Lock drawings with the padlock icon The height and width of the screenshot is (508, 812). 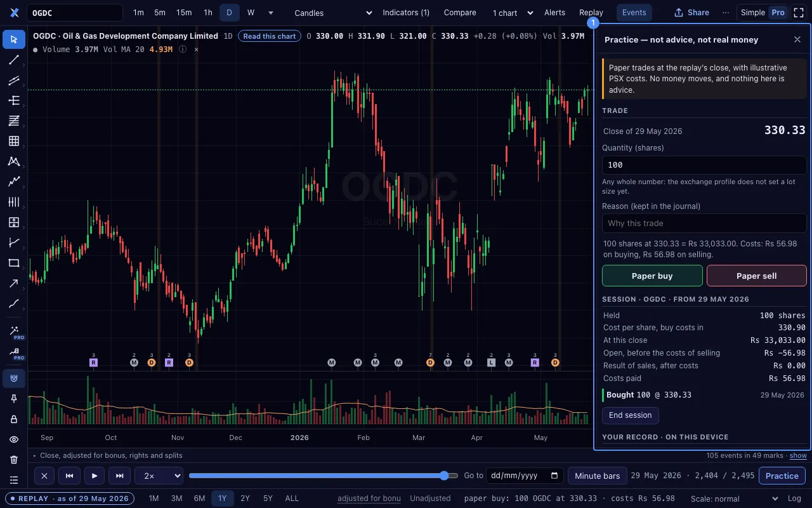coord(14,419)
